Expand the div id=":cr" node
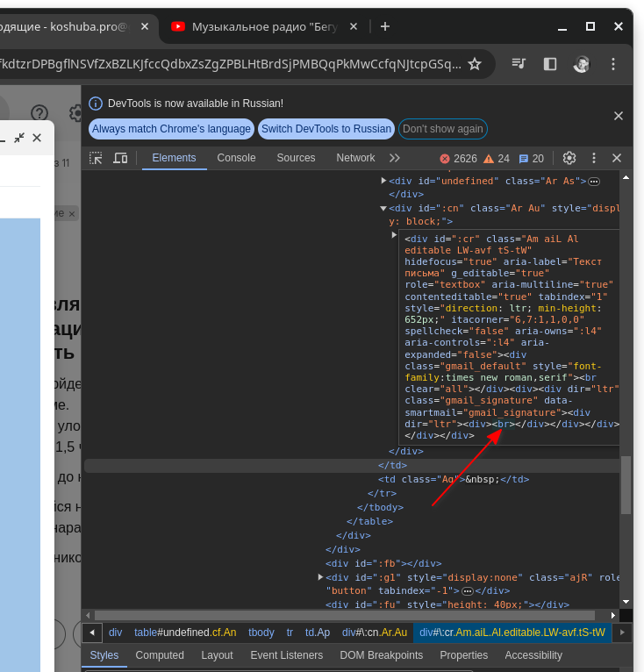The height and width of the screenshot is (672, 644). (x=394, y=235)
